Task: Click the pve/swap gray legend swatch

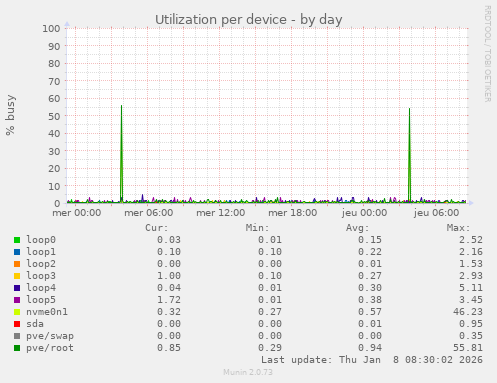Action: pos(17,336)
